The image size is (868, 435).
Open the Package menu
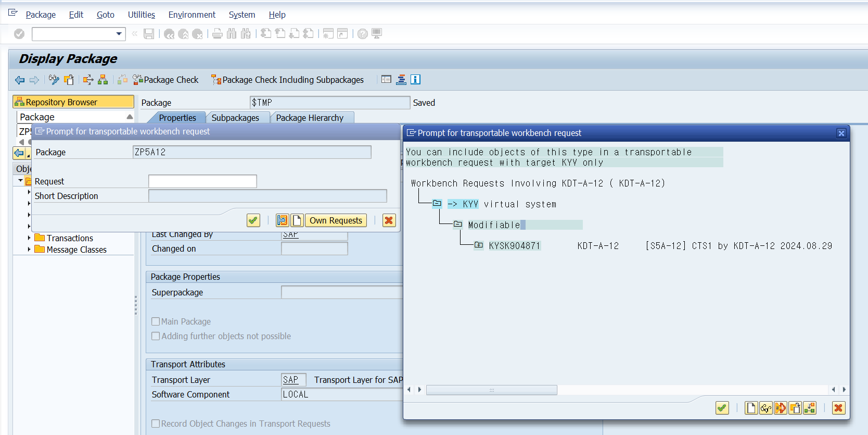(x=41, y=15)
